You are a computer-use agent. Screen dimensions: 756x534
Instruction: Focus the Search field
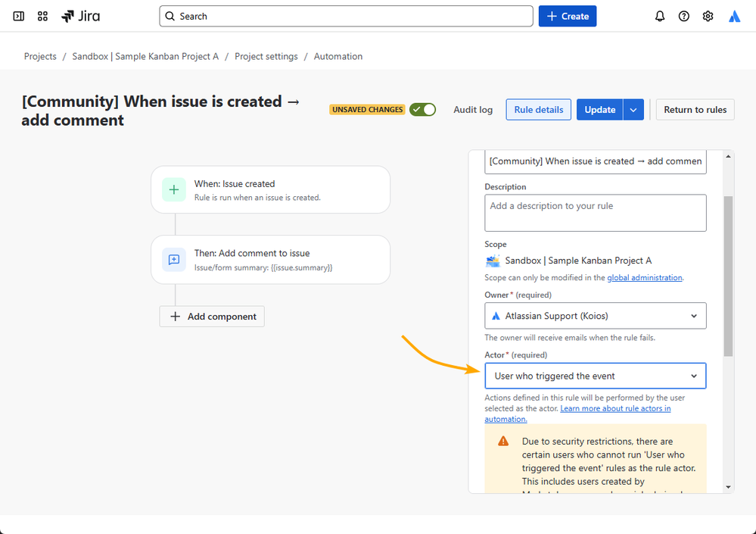point(346,17)
